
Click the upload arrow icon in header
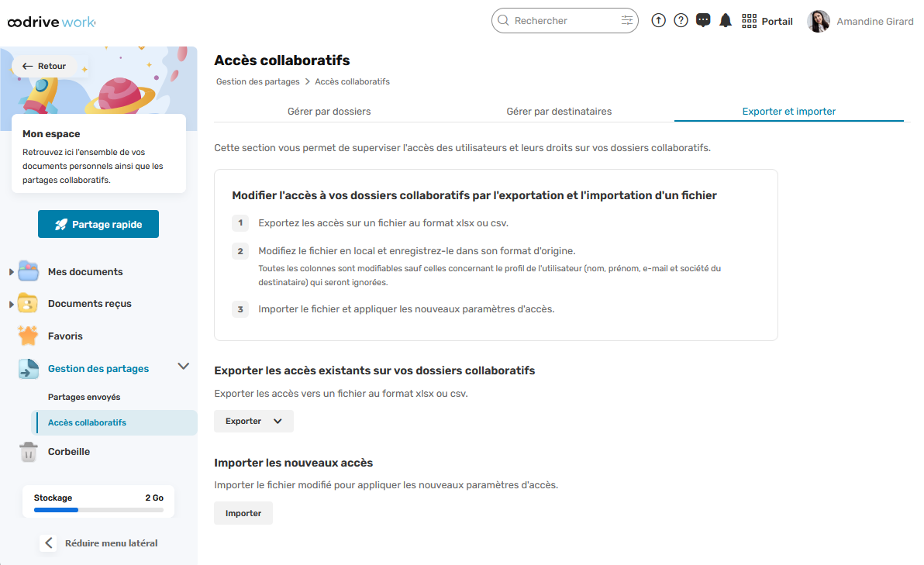coord(658,21)
